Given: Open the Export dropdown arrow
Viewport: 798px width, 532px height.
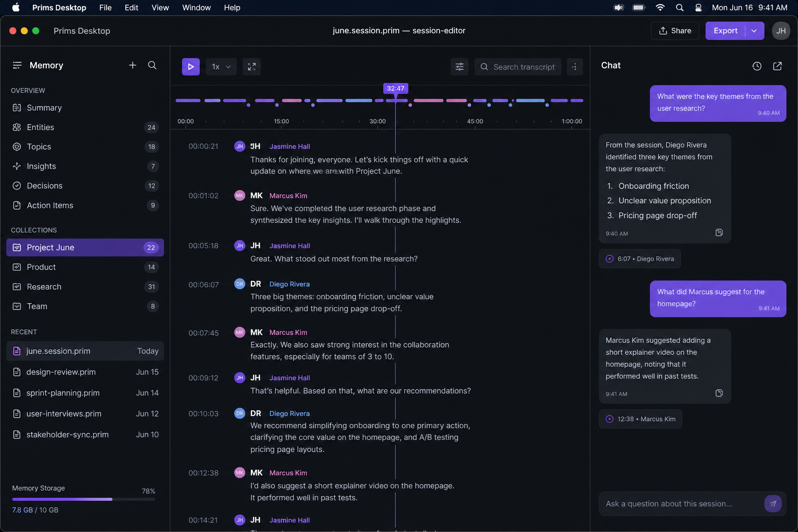Looking at the screenshot, I should pyautogui.click(x=754, y=31).
